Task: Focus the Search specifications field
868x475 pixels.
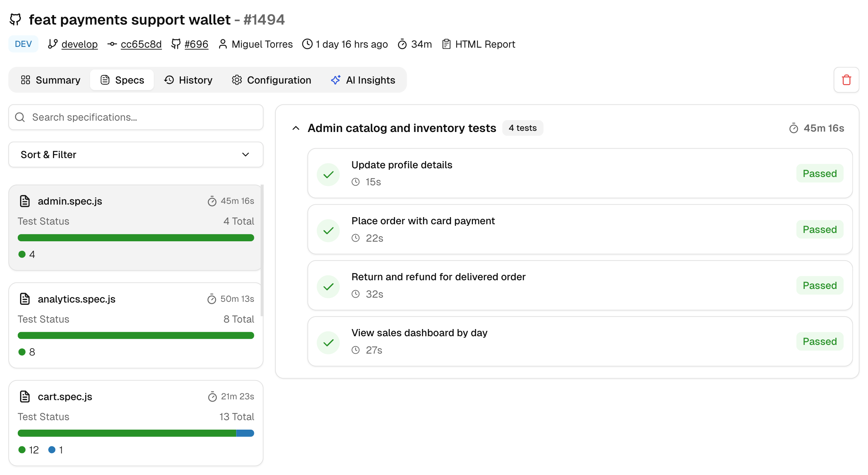Action: click(136, 117)
